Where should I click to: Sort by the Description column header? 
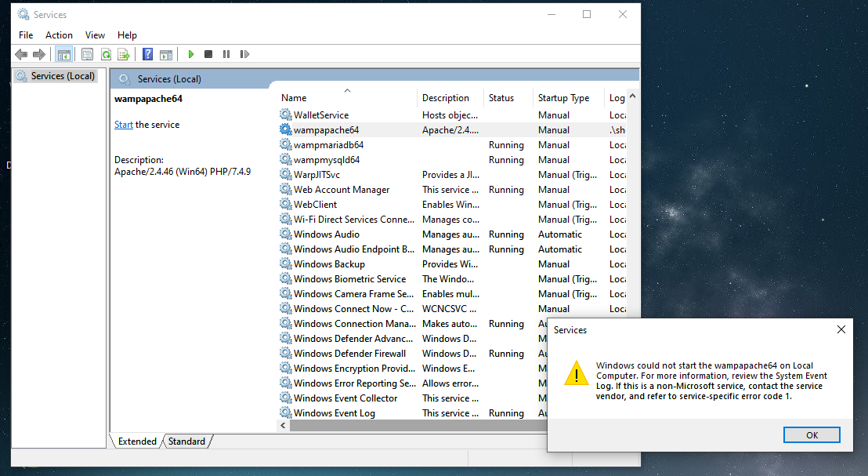tap(450, 97)
